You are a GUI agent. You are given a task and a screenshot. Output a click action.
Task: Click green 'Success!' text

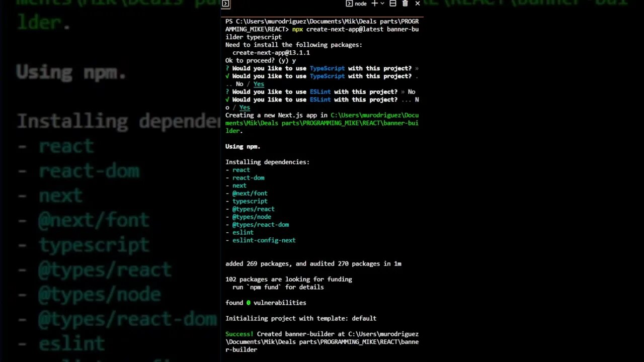[239, 334]
